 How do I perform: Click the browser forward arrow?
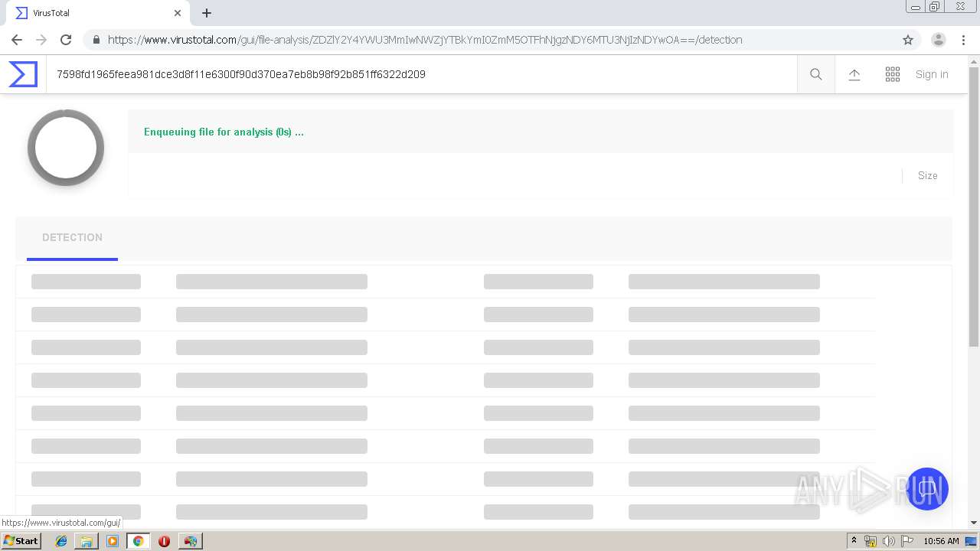click(x=41, y=40)
